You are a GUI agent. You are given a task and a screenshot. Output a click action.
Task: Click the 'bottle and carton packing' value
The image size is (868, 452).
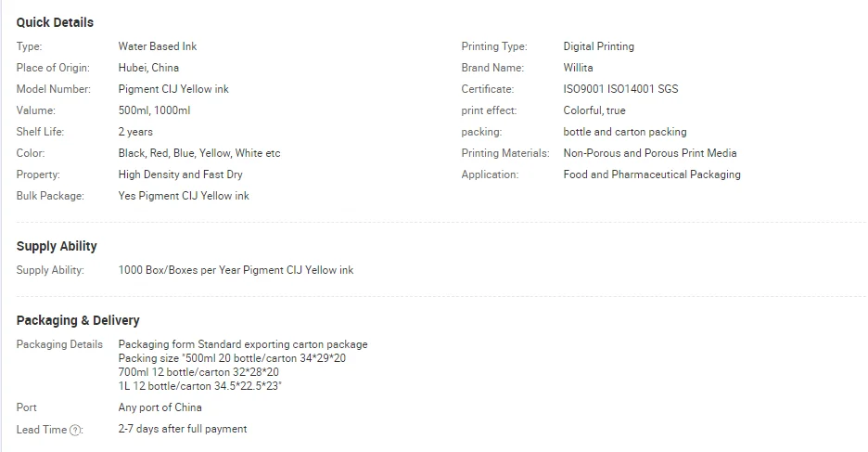pyautogui.click(x=625, y=132)
